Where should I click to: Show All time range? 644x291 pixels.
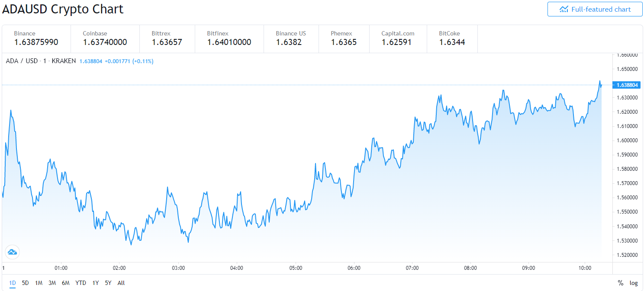click(121, 283)
